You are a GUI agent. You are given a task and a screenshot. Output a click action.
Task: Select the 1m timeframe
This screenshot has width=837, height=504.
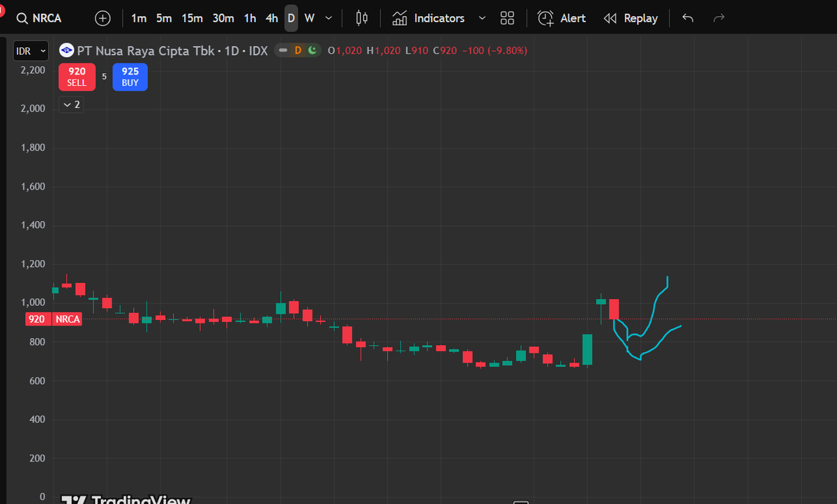point(139,18)
